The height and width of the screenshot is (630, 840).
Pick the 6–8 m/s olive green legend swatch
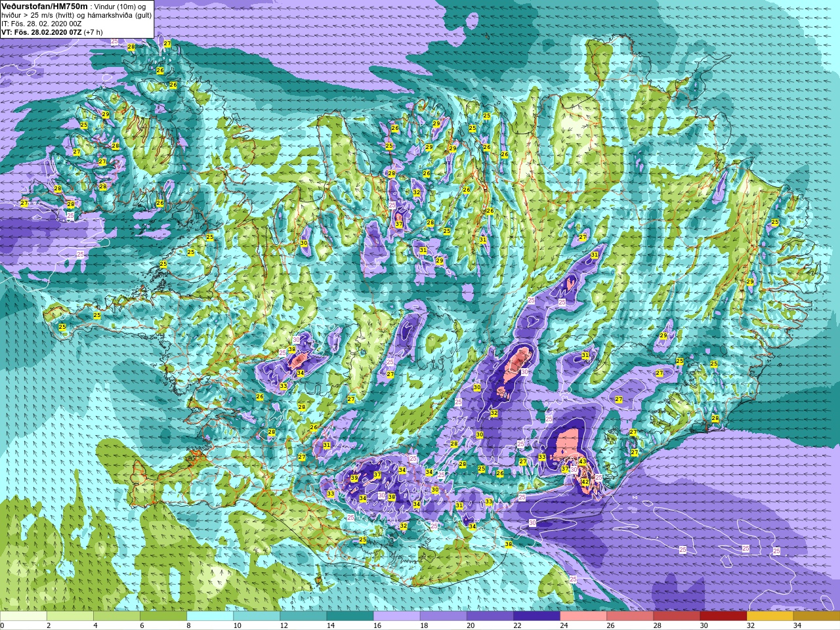point(163,616)
